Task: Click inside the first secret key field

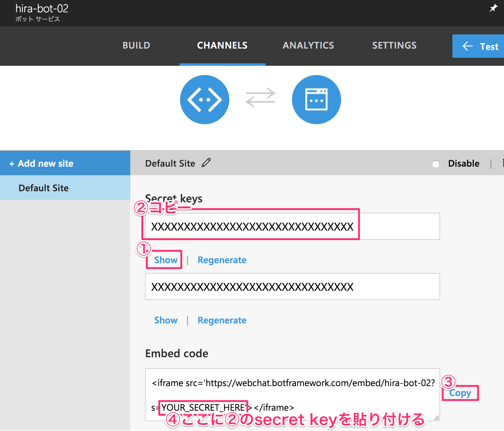Action: [x=292, y=226]
